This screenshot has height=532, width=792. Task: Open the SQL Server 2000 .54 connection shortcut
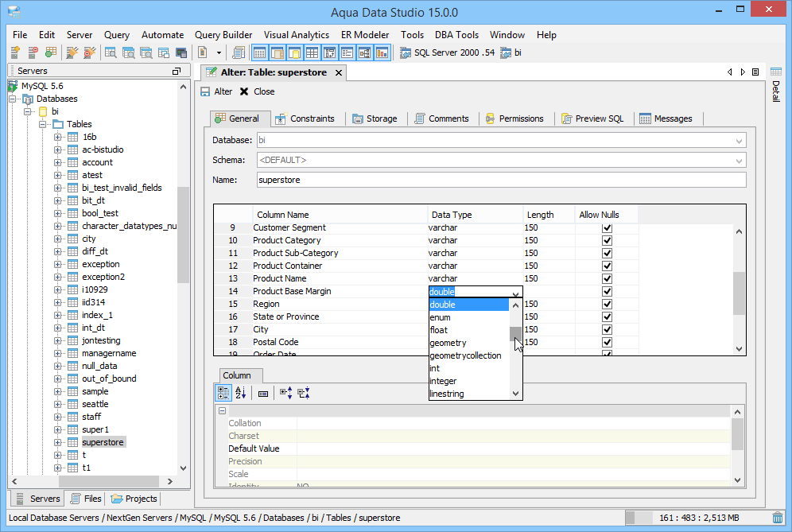[447, 52]
